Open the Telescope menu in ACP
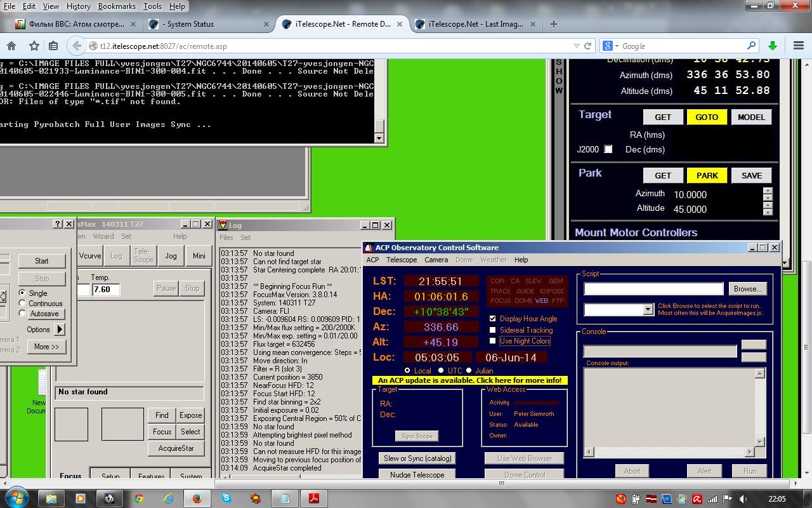Image resolution: width=812 pixels, height=508 pixels. point(402,260)
